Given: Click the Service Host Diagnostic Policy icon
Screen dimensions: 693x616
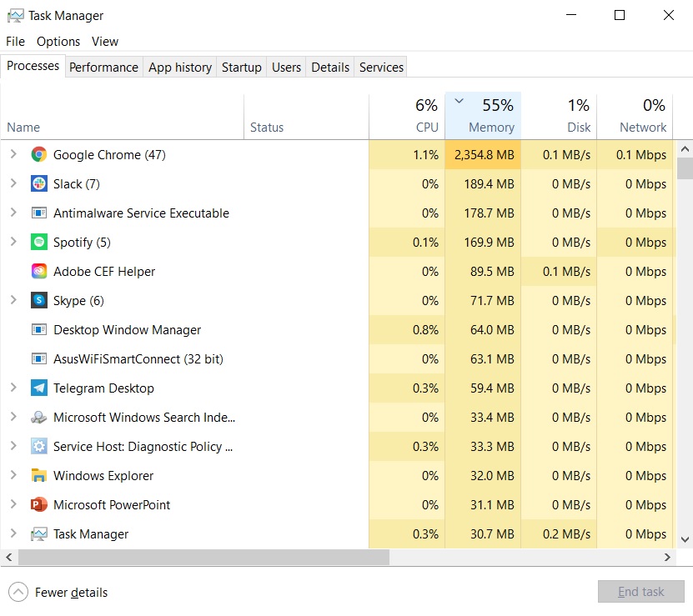Looking at the screenshot, I should 39,446.
